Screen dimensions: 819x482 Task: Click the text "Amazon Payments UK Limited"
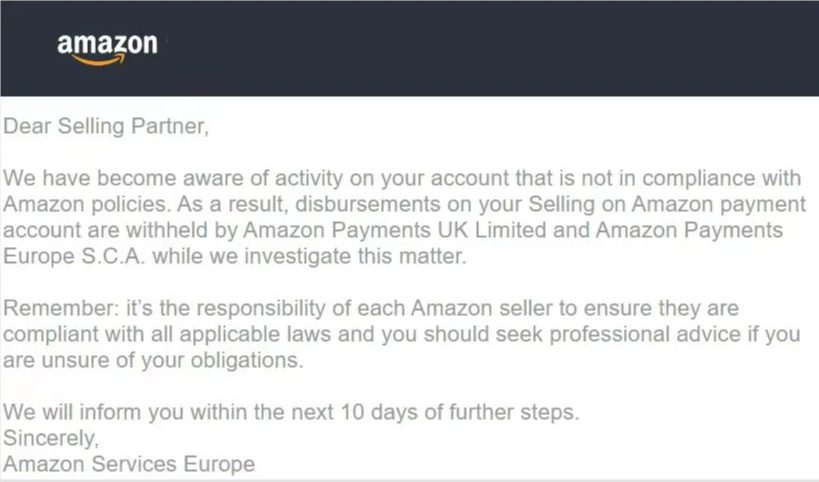(x=405, y=230)
